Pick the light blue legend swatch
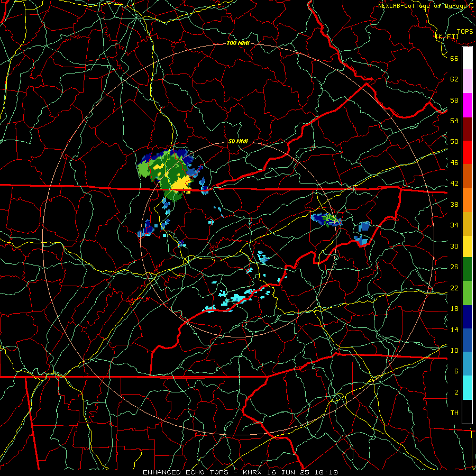This screenshot has width=476, height=476. tap(467, 364)
